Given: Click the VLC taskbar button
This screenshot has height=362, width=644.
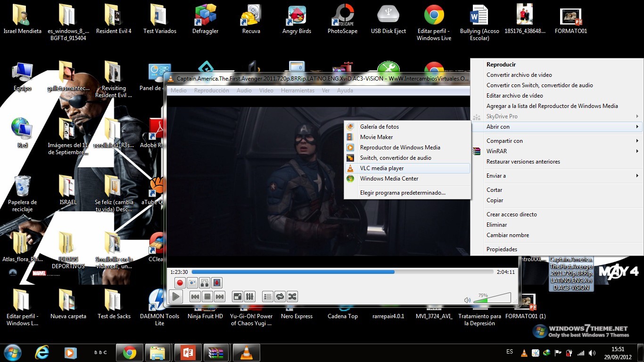Looking at the screenshot, I should coord(246,353).
